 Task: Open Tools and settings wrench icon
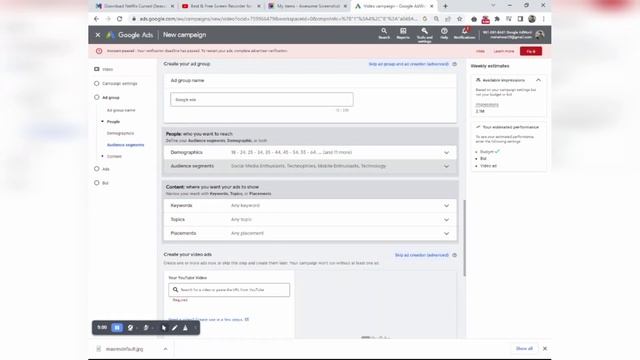coord(424,31)
